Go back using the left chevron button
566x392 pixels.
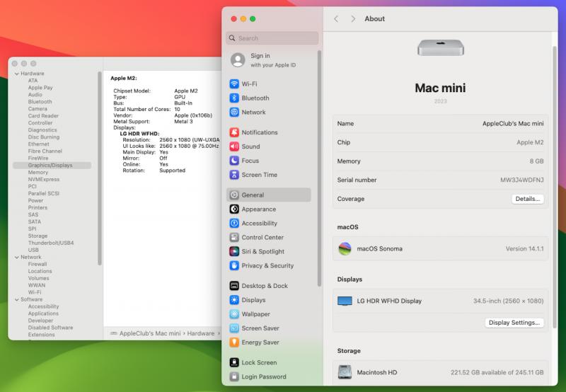336,18
